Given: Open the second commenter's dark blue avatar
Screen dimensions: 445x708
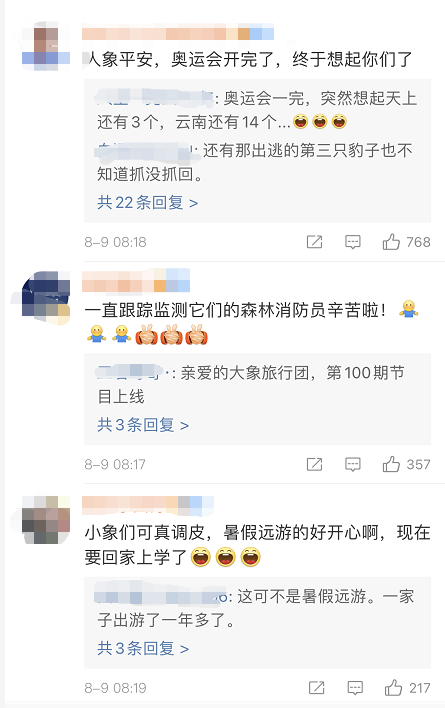Looking at the screenshot, I should [46, 297].
